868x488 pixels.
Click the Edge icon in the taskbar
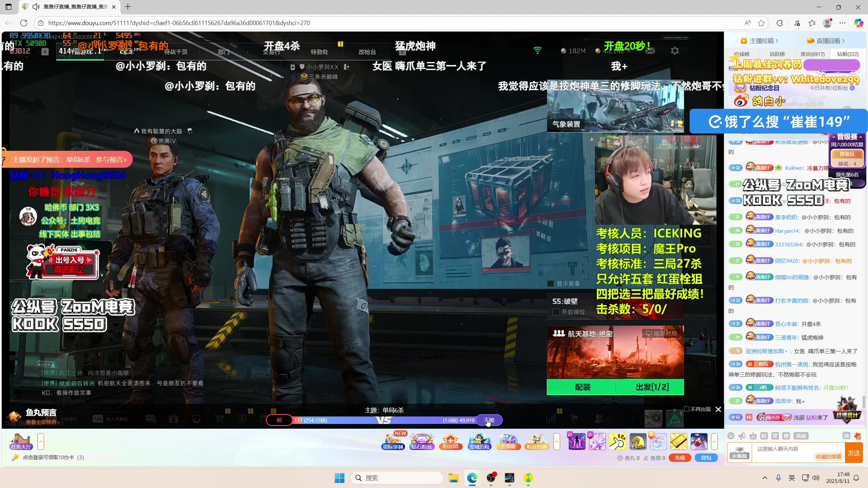click(x=472, y=478)
